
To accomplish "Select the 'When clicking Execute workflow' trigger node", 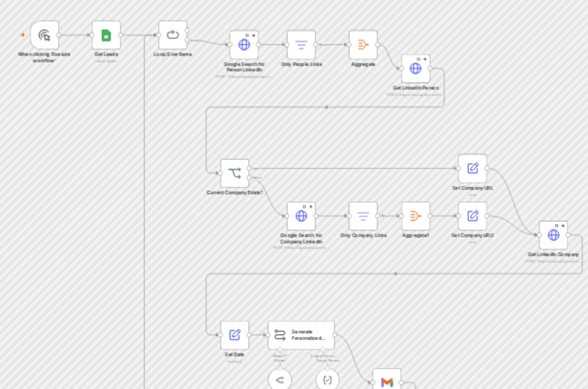I will point(45,35).
